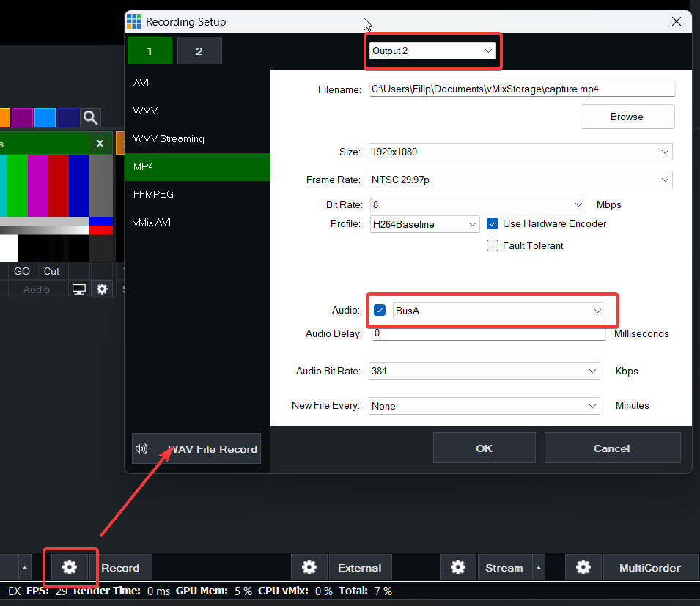Click the Audio button on input

(x=37, y=289)
